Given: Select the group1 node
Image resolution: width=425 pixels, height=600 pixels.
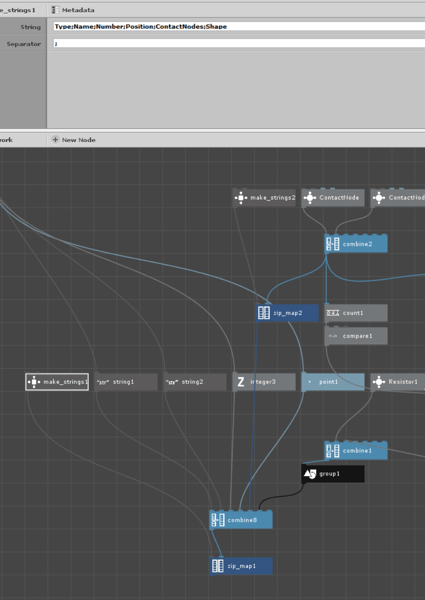Looking at the screenshot, I should pyautogui.click(x=333, y=474).
